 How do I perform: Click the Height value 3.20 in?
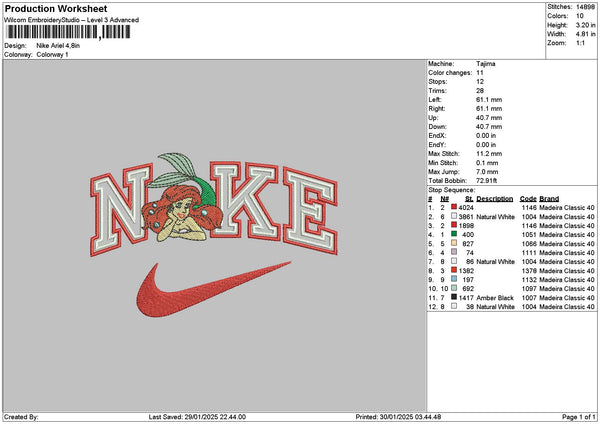click(x=585, y=25)
